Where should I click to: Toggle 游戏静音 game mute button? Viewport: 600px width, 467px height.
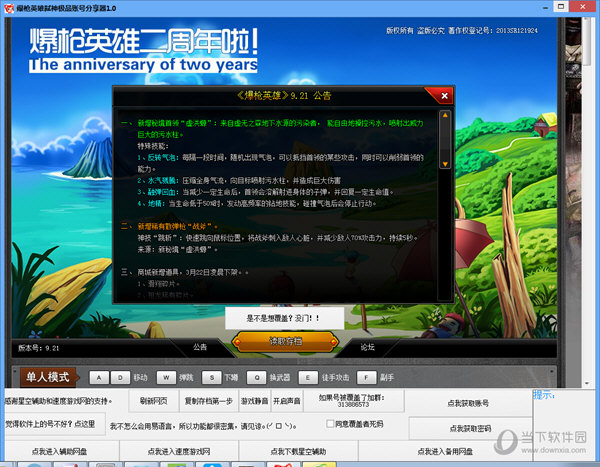pyautogui.click(x=254, y=401)
